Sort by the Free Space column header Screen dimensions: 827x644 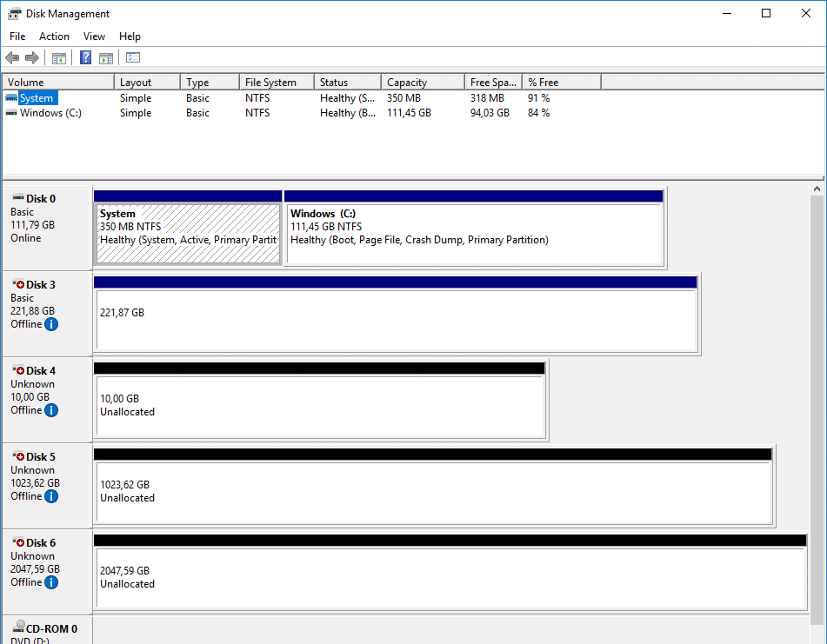[494, 83]
